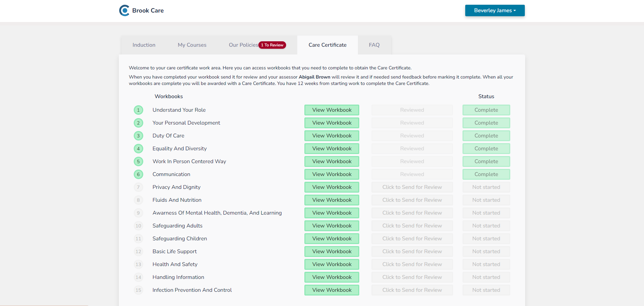This screenshot has width=644, height=306.
Task: Go to the Our Policies tab
Action: (243, 45)
